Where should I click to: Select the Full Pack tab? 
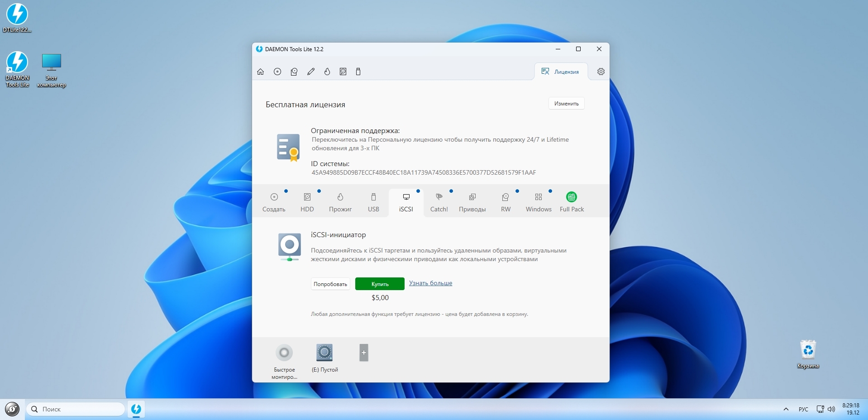[x=572, y=202]
